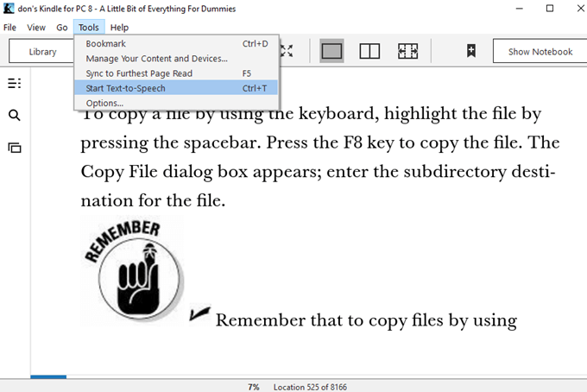This screenshot has width=587, height=392.
Task: Click the words 'Copy File dialog box'
Action: click(164, 172)
